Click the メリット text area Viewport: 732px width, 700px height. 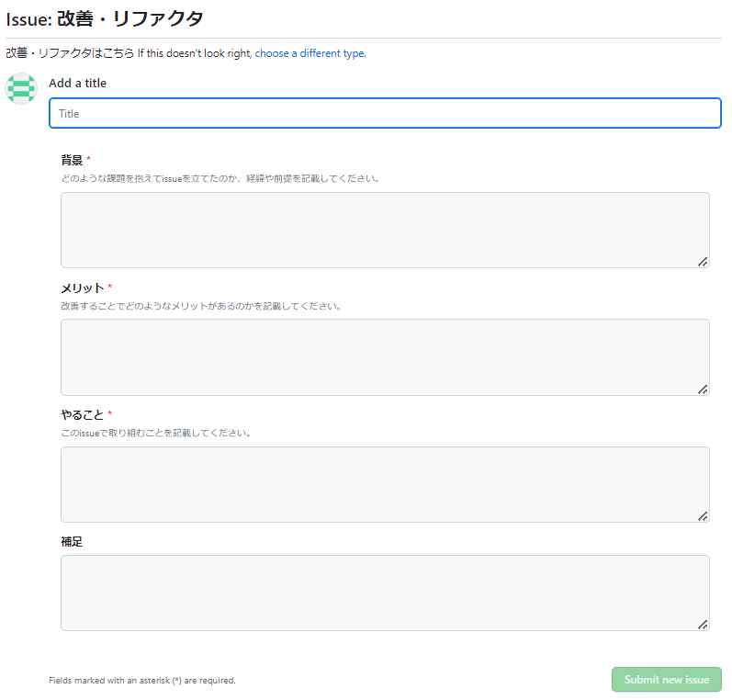pos(385,357)
